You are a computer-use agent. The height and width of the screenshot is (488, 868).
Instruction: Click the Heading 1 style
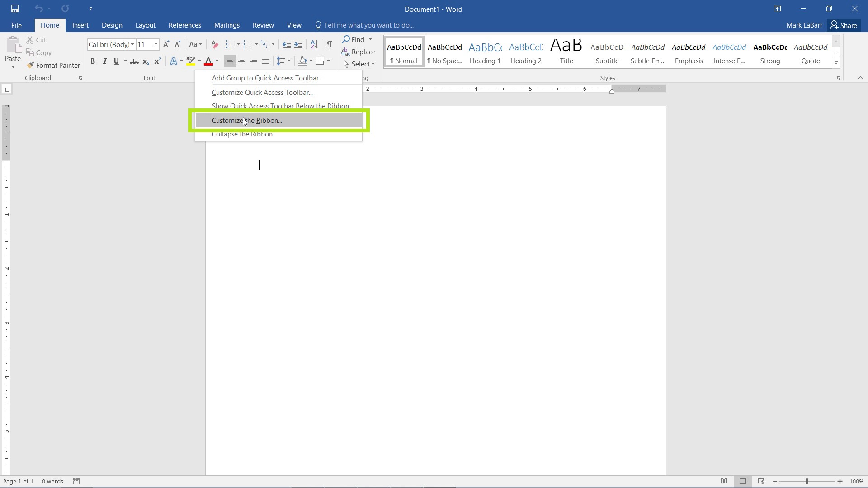[485, 52]
